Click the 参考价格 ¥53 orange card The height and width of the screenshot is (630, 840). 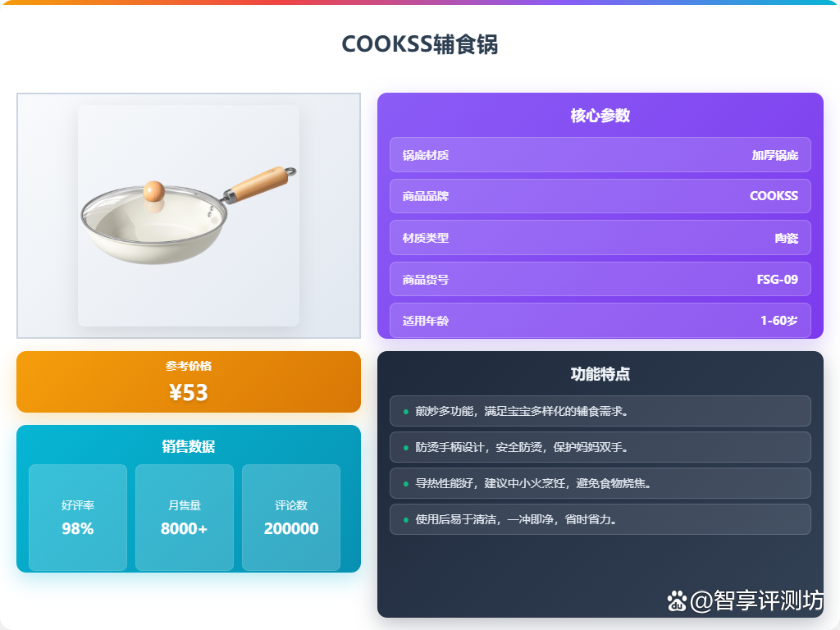pos(189,382)
